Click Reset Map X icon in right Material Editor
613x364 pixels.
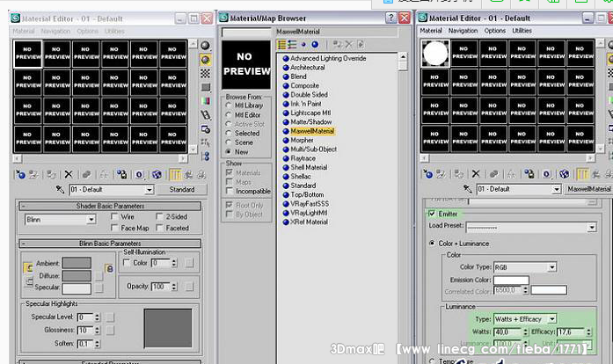[x=476, y=174]
